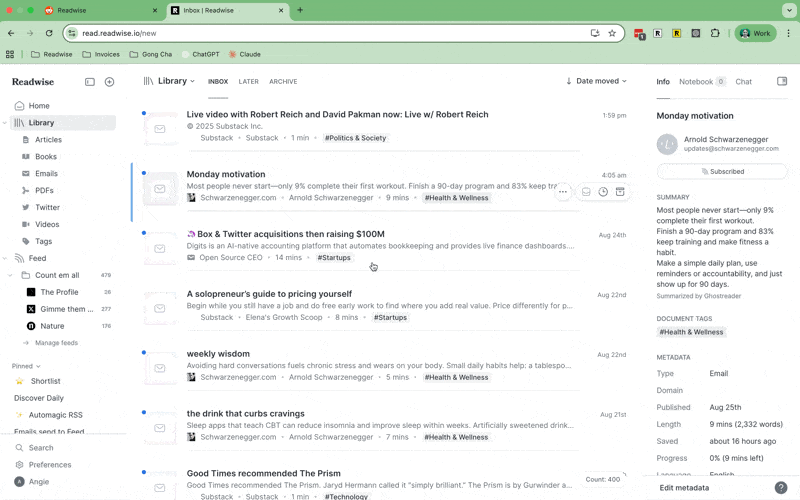Image resolution: width=800 pixels, height=500 pixels.
Task: Open the browser tab search dropdown
Action: [x=789, y=10]
